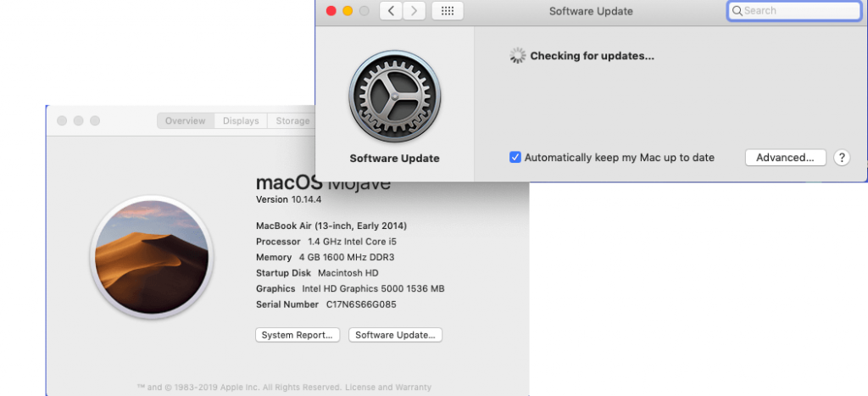Screen dimensions: 868x396
Task: Close the About This Mac window
Action: (x=62, y=120)
